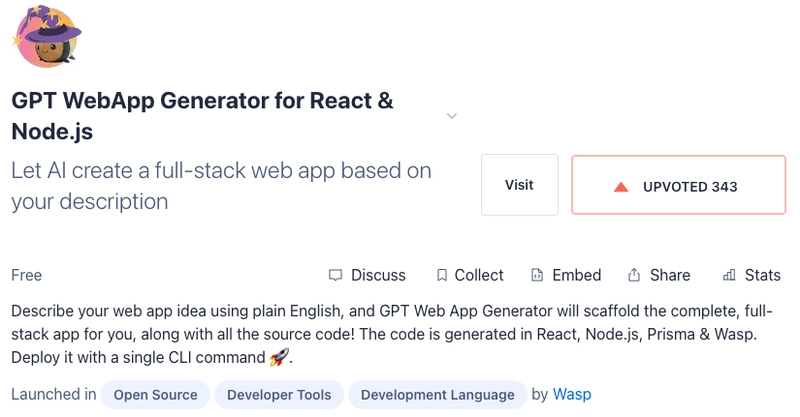Viewport: 800px width, 417px height.
Task: Click the rocket emoji in the description
Action: click(x=279, y=357)
